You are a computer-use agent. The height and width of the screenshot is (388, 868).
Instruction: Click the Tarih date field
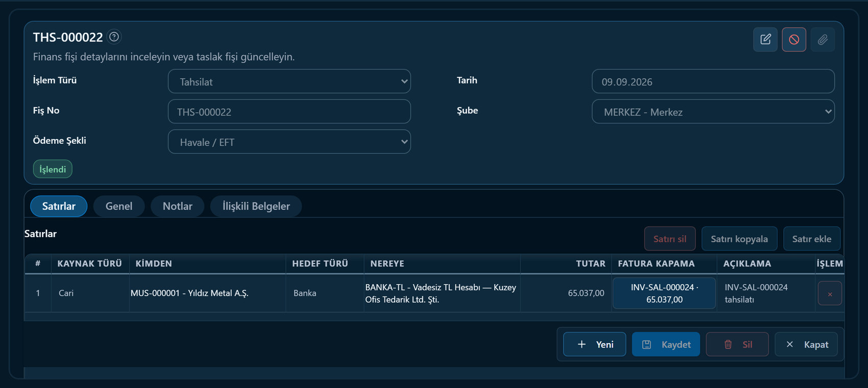pos(713,81)
